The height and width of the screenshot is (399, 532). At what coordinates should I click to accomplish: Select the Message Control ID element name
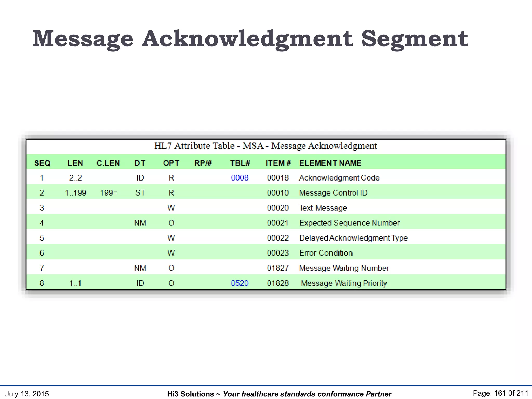pos(333,193)
